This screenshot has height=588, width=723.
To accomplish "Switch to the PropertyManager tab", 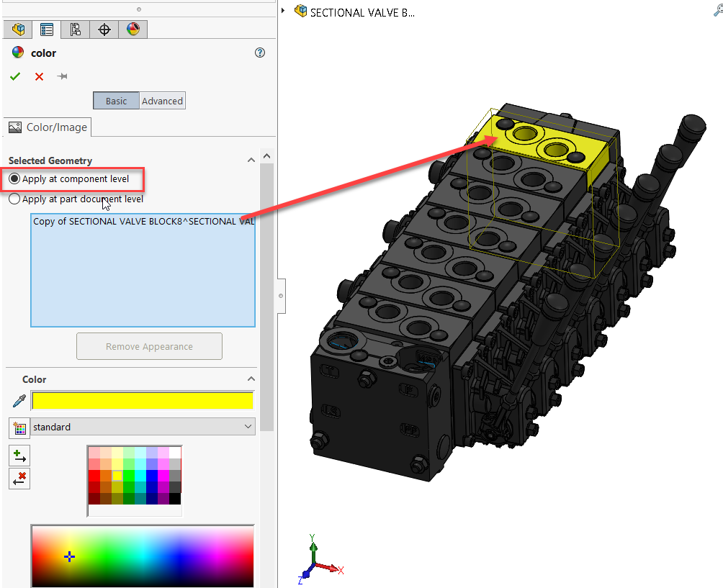I will pos(47,30).
